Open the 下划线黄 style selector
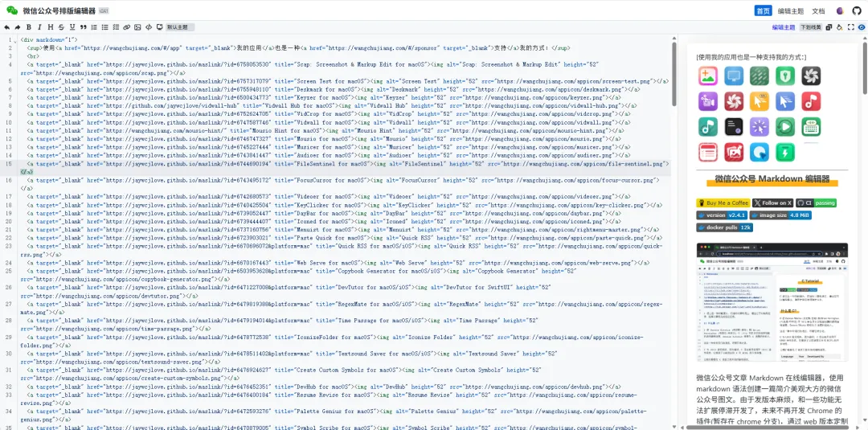The image size is (868, 430). coord(811,27)
